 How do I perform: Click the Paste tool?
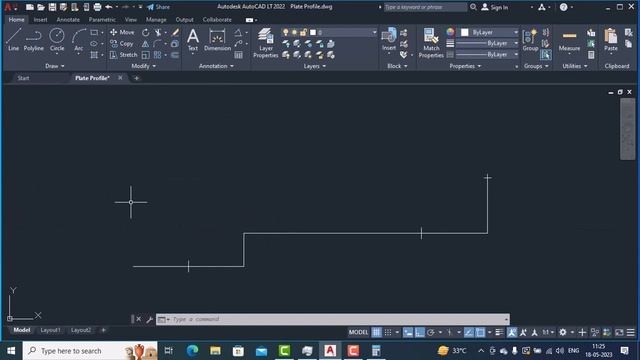pos(611,40)
